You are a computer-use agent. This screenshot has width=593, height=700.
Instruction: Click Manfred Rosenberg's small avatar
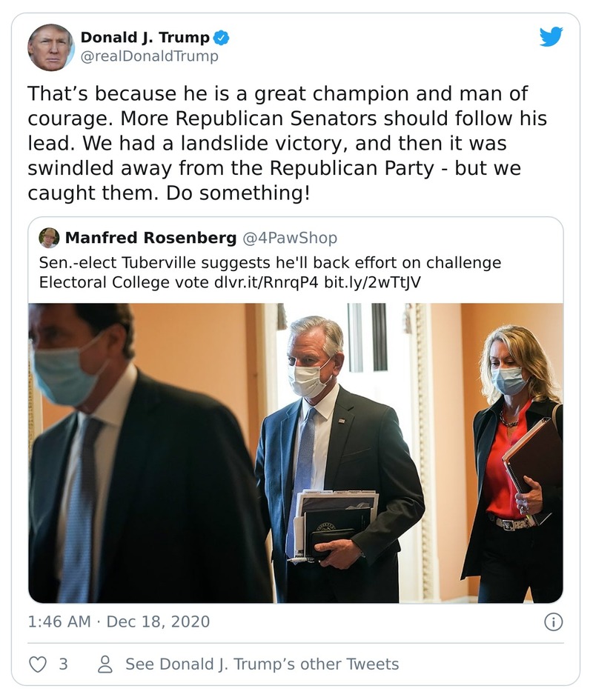tap(49, 238)
